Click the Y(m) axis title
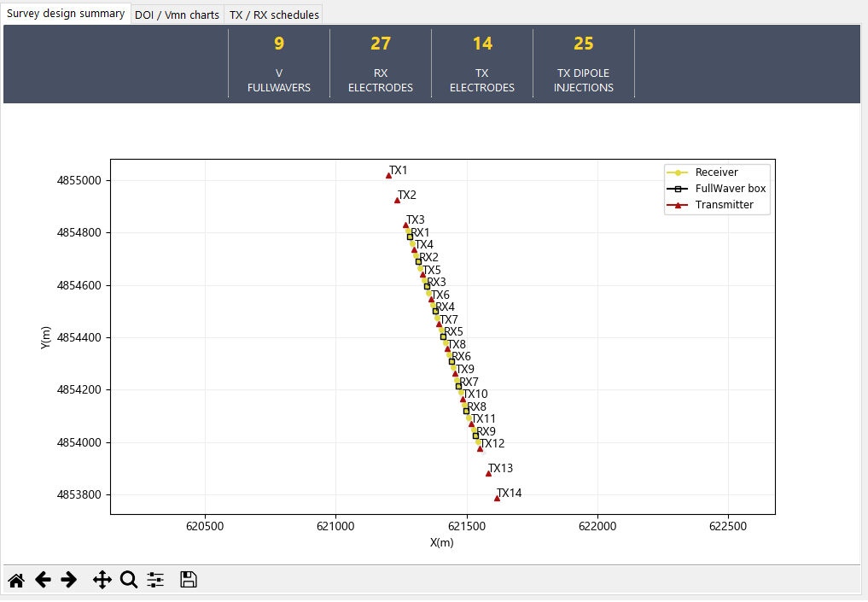The width and height of the screenshot is (868, 602). coord(45,337)
